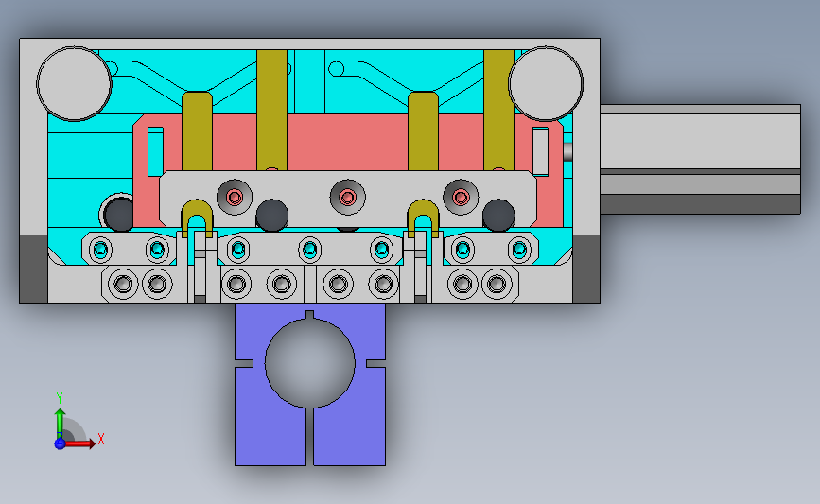The width and height of the screenshot is (820, 504).
Task: Select the dark gray block at housing's lower-right corner
Action: point(586,269)
